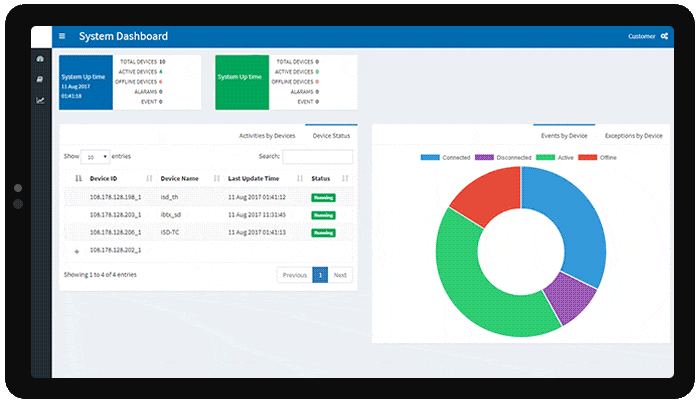Switch to the Device Status tab
The height and width of the screenshot is (402, 700).
(x=331, y=136)
